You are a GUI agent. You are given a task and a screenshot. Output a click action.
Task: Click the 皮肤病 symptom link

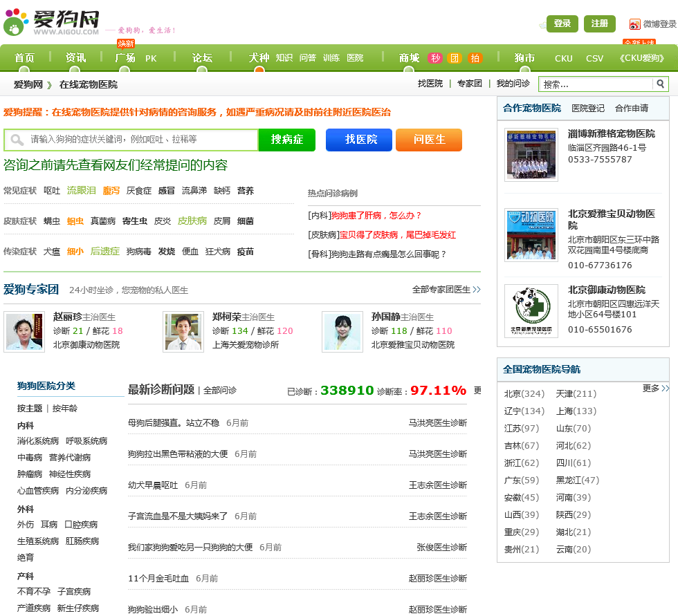tap(192, 221)
